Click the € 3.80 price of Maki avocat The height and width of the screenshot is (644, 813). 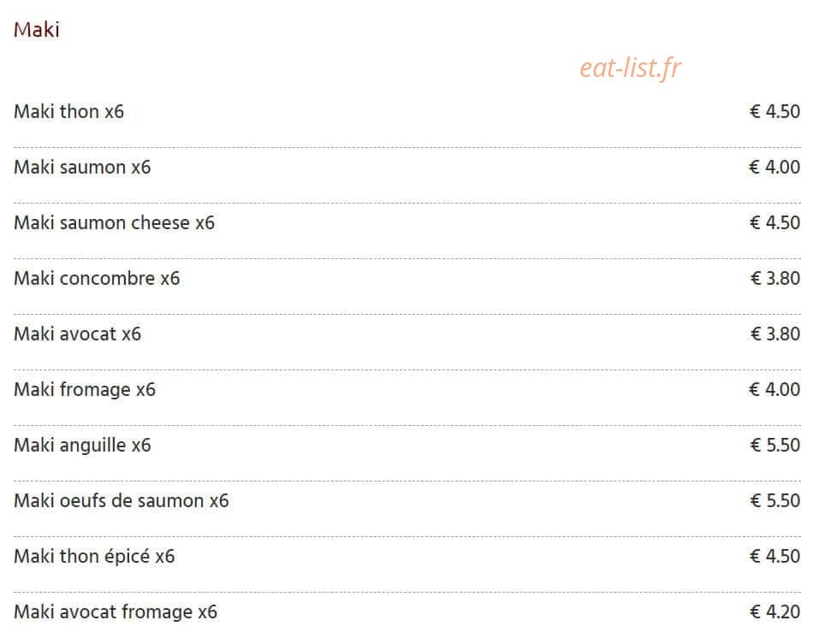click(x=775, y=334)
